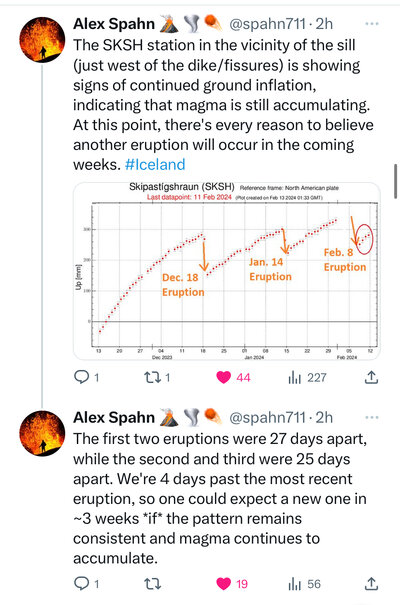This screenshot has width=400, height=605.
Task: Open more options menu on second tweet
Action: [x=371, y=417]
